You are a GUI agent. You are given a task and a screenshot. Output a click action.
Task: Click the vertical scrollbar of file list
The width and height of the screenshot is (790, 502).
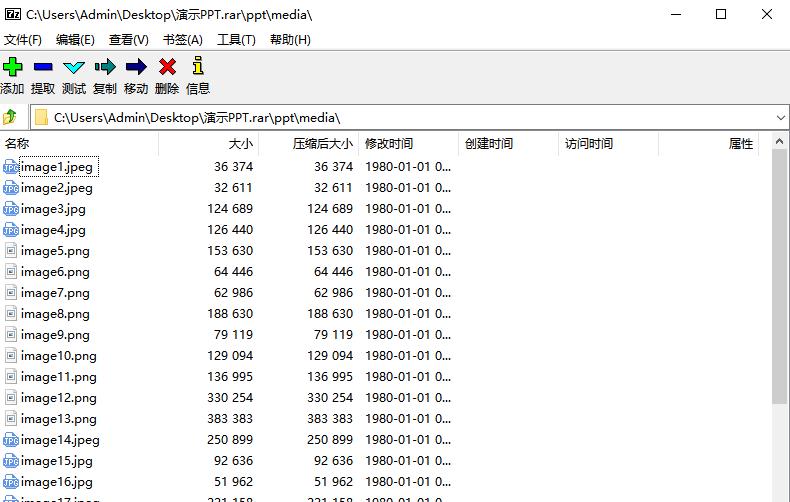(780, 300)
